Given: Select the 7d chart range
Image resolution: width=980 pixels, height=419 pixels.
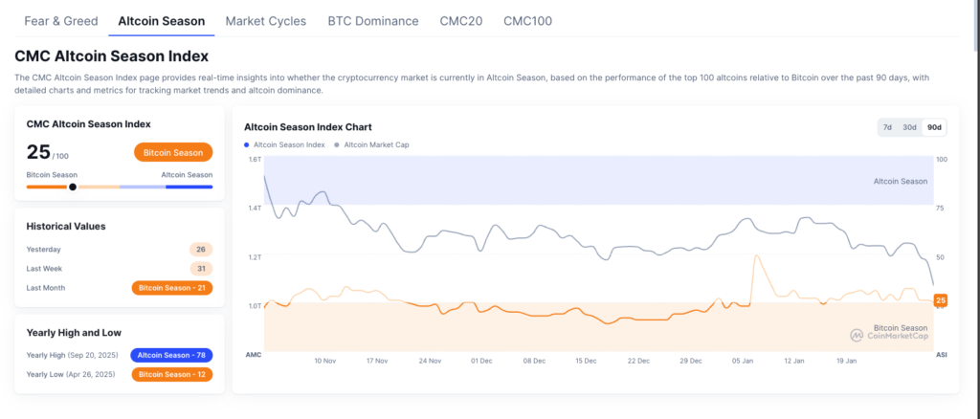Looking at the screenshot, I should pos(887,127).
